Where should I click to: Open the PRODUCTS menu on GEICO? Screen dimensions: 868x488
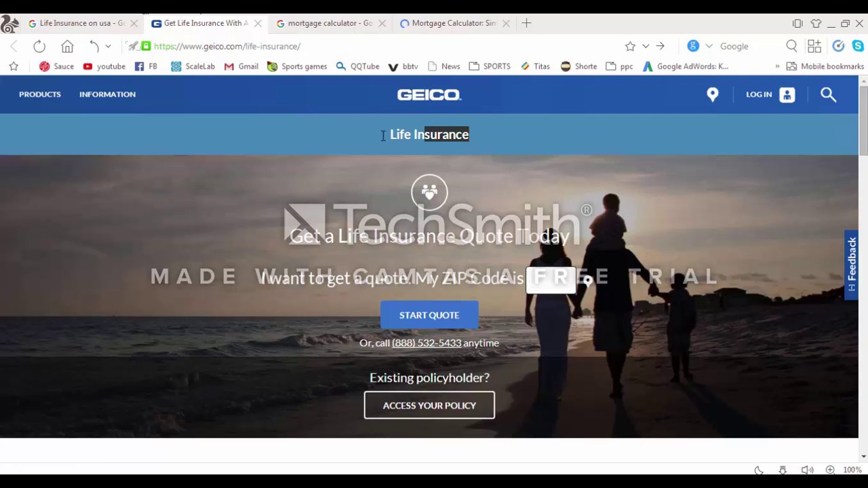pyautogui.click(x=40, y=94)
